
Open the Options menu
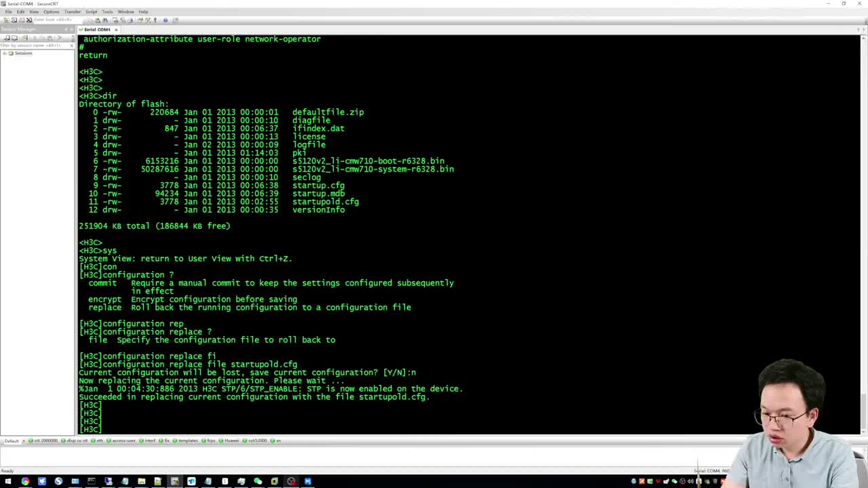point(52,12)
